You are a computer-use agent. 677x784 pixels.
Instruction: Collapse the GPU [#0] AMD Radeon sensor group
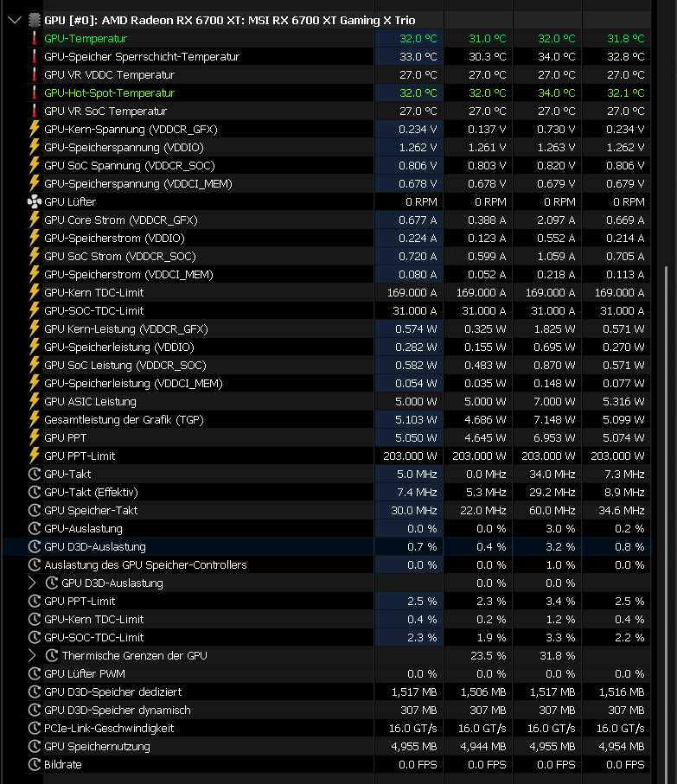pyautogui.click(x=15, y=21)
